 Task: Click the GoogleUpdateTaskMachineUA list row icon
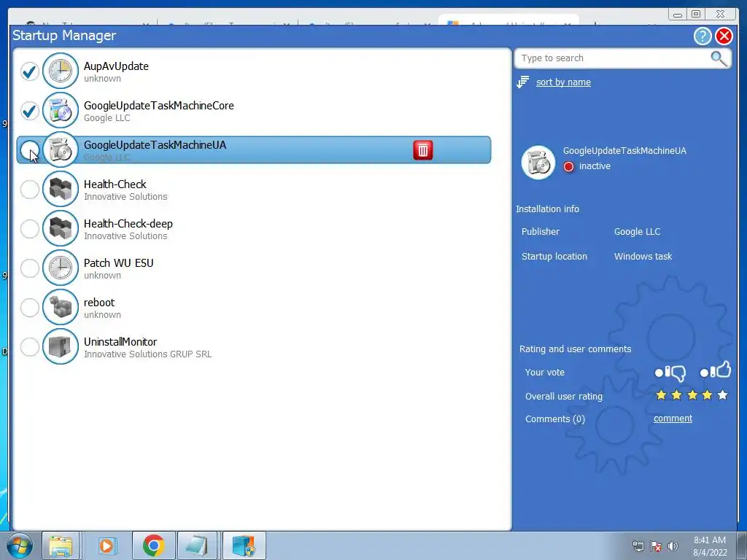click(61, 150)
